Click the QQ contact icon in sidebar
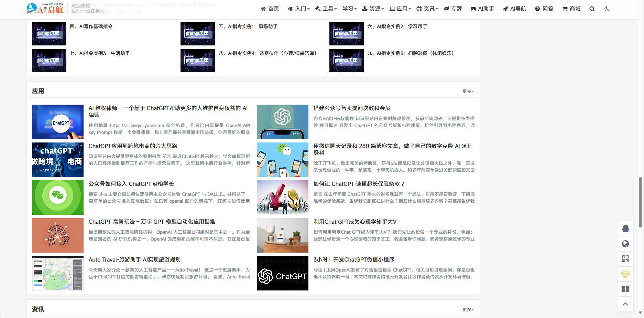 pyautogui.click(x=625, y=229)
